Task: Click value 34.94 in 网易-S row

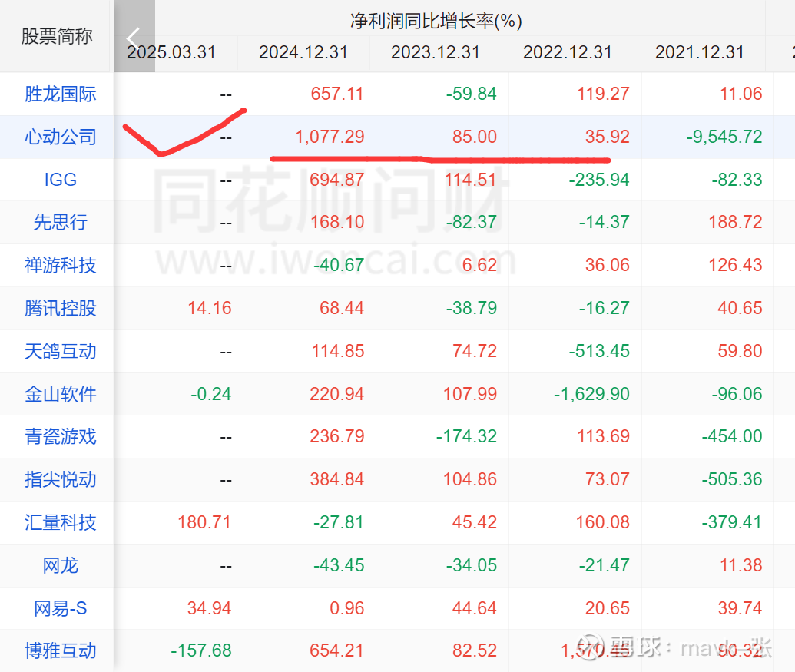Action: 210,608
